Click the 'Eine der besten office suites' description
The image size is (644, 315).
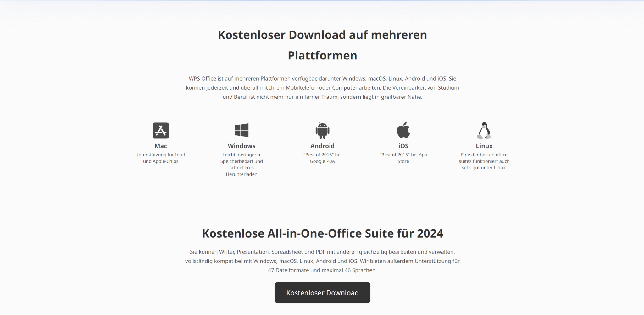coord(484,161)
